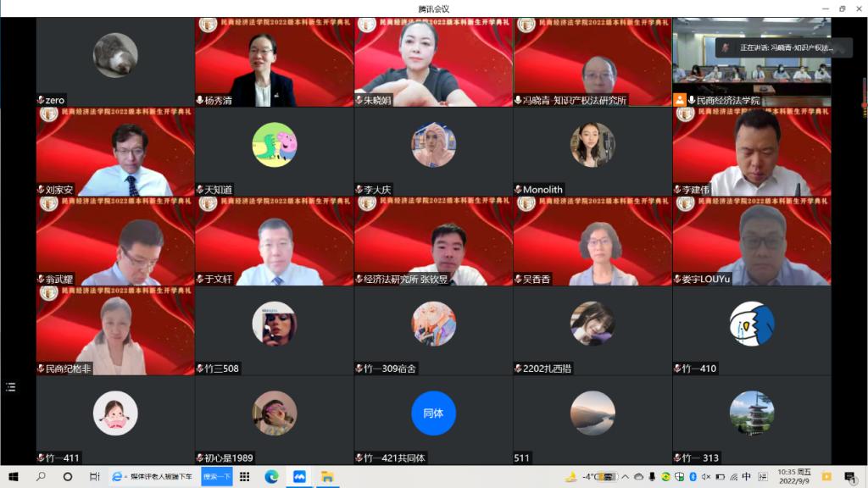
Task: Select the Peppa Pig avatar of 天知道
Action: click(x=274, y=145)
